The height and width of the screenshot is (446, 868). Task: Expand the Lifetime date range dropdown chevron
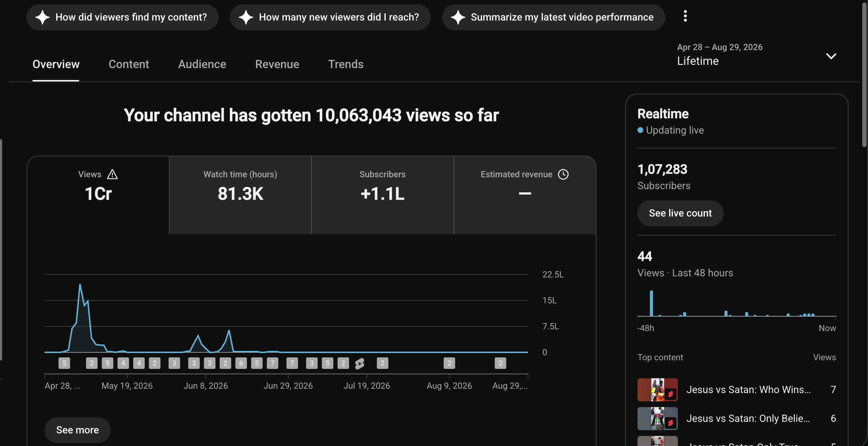(831, 56)
